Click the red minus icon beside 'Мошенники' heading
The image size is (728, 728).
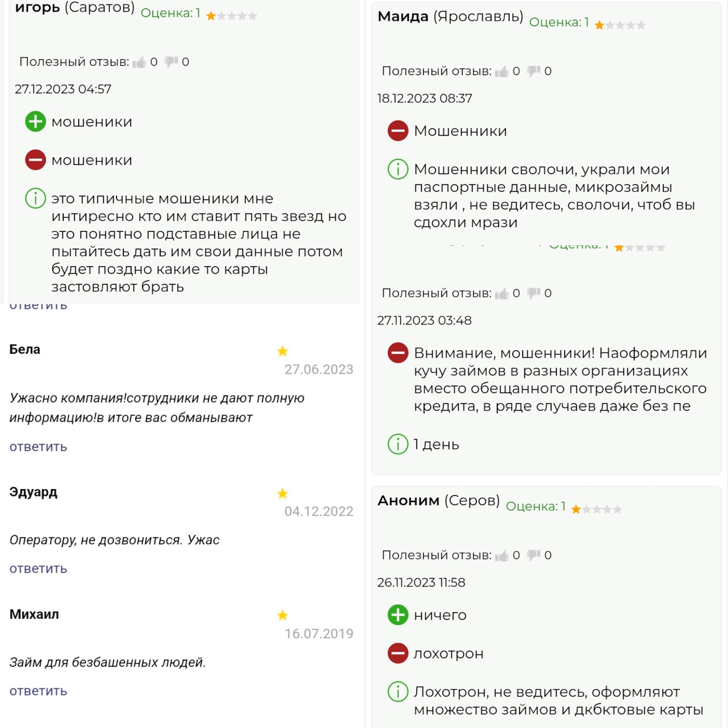398,130
